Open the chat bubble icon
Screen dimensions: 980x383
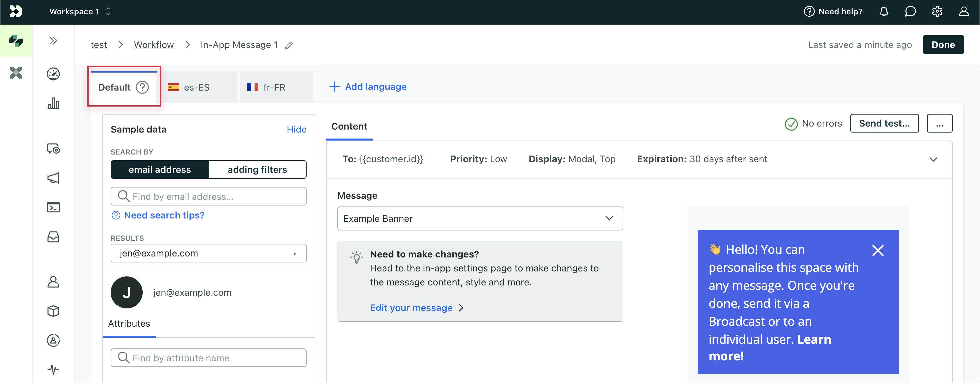point(910,11)
